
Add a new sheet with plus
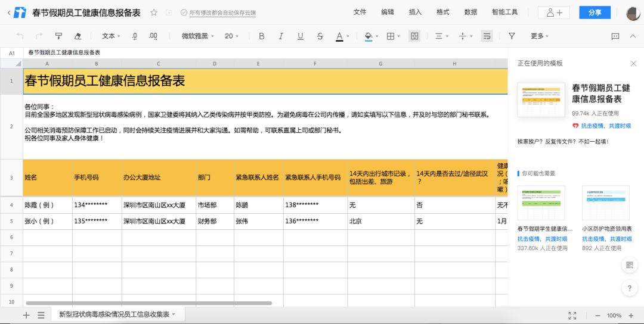(26, 315)
